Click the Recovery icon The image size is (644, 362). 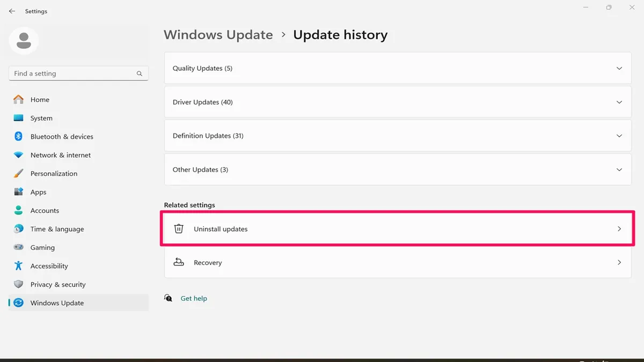tap(179, 262)
